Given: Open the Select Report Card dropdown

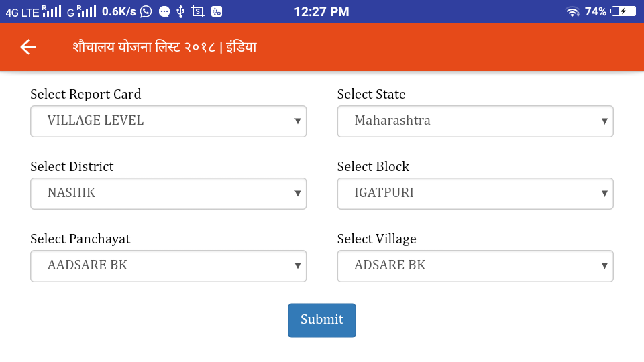Looking at the screenshot, I should pos(168,121).
